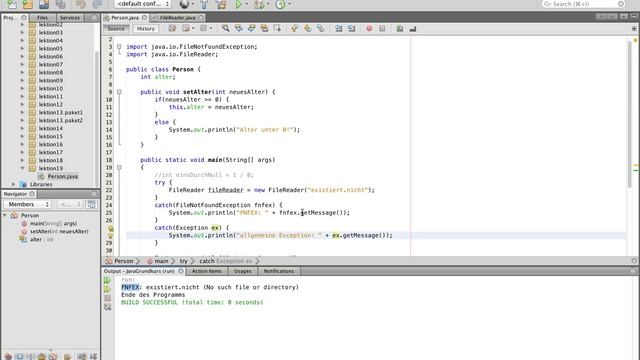Toggle last sort icon at Navigator bottom

tap(93, 356)
